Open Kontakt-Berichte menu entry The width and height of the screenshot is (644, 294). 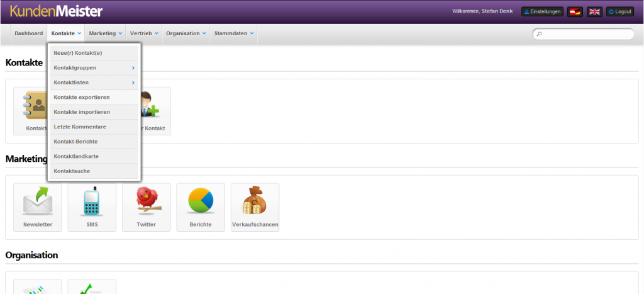pyautogui.click(x=94, y=142)
